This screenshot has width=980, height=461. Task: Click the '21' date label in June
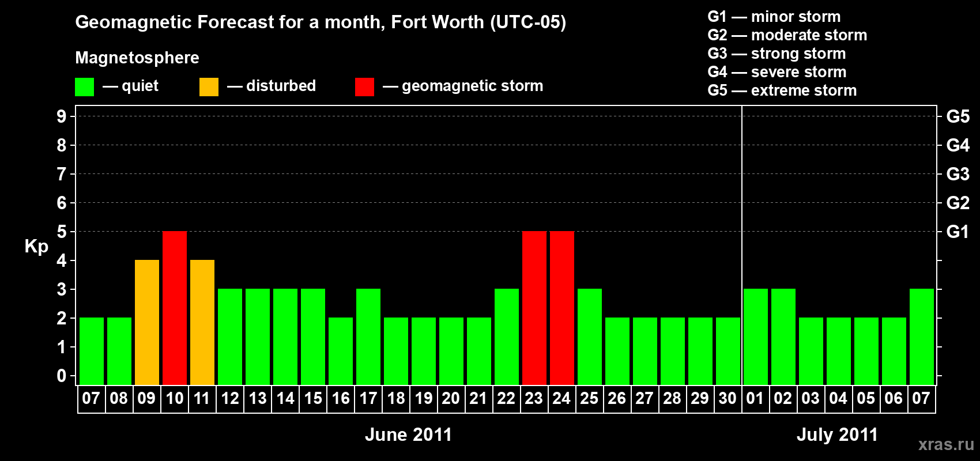click(478, 399)
